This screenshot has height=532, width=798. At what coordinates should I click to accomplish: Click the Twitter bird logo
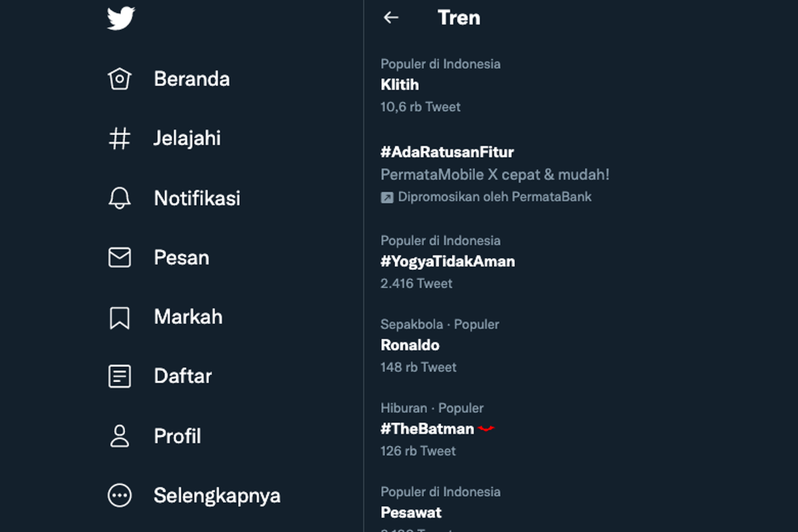click(120, 18)
